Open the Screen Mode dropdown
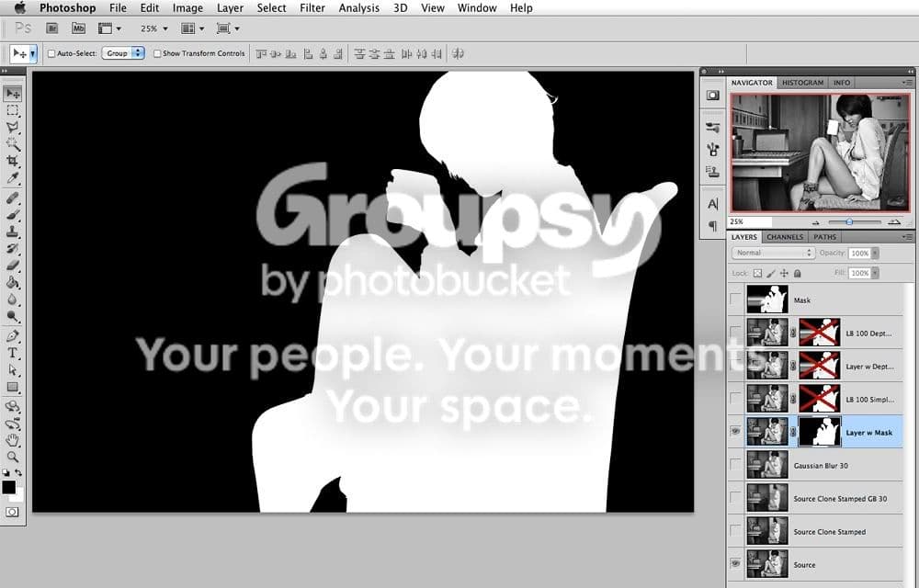The height and width of the screenshot is (588, 919). pyautogui.click(x=228, y=28)
